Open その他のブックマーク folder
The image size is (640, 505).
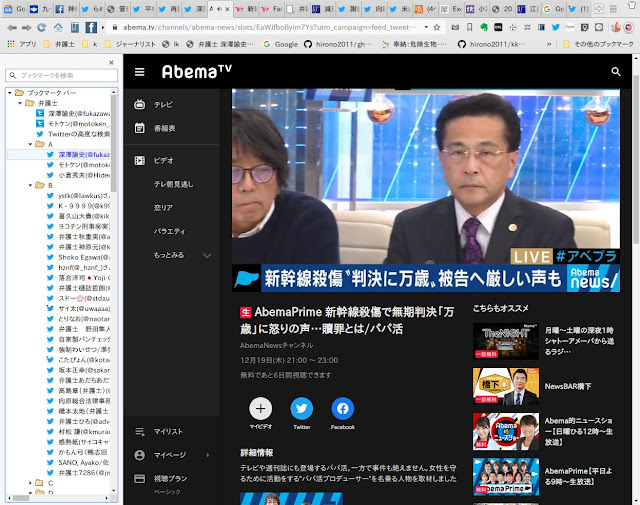tap(598, 44)
